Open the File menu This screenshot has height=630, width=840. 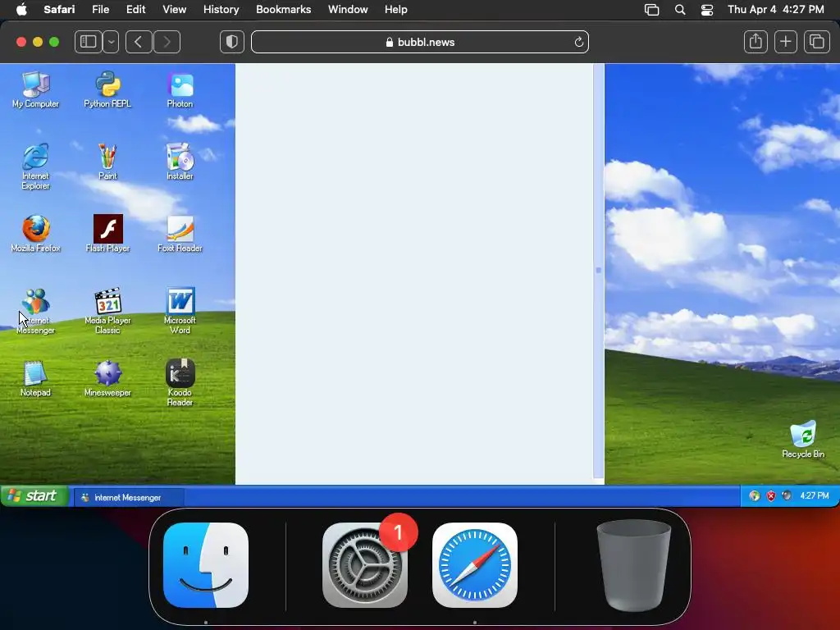point(100,10)
